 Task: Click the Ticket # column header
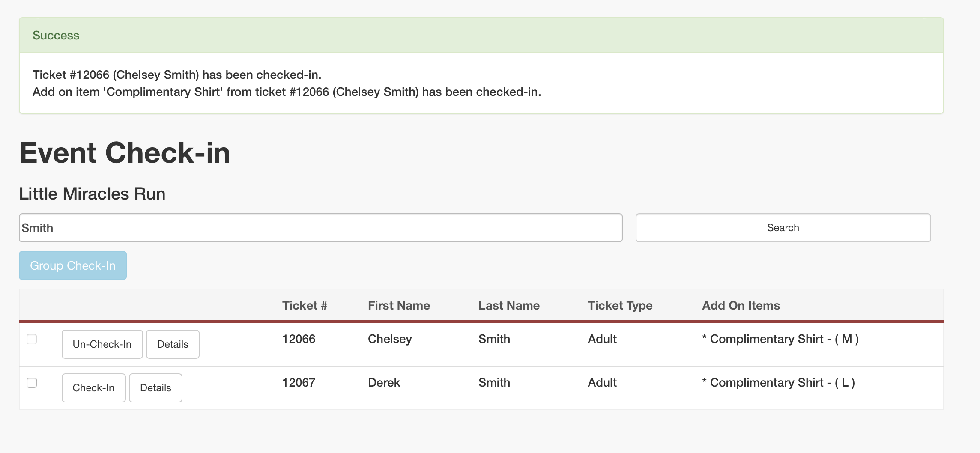coord(305,306)
